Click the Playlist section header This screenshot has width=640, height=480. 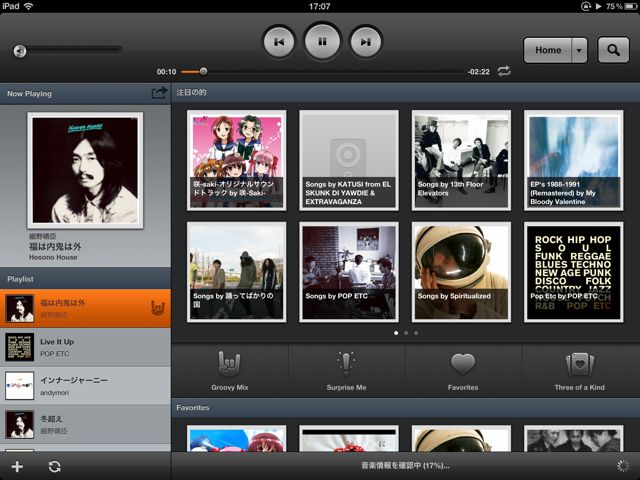click(85, 279)
